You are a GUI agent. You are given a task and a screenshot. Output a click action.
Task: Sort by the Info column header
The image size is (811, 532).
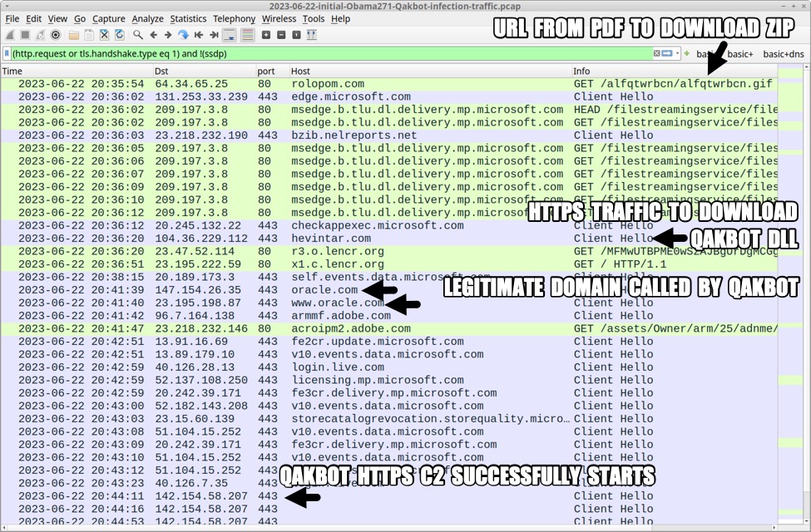pos(675,71)
